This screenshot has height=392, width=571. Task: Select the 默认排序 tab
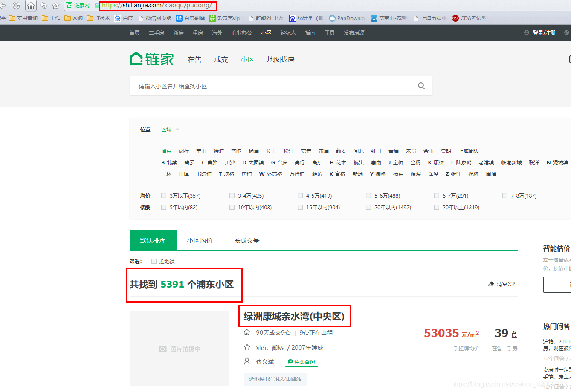pyautogui.click(x=153, y=241)
